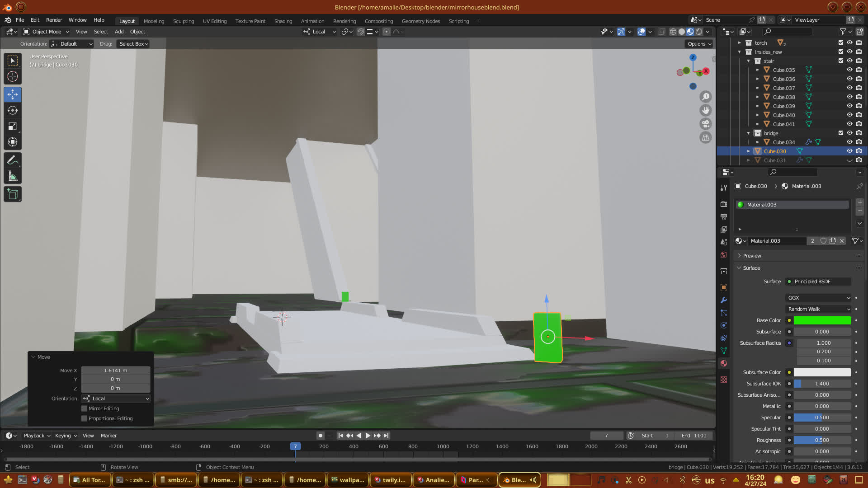
Task: Activate the Measure tool
Action: (13, 177)
